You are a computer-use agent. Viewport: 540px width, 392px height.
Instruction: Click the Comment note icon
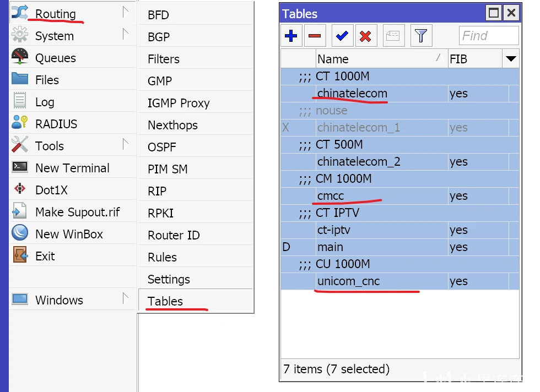(x=393, y=36)
